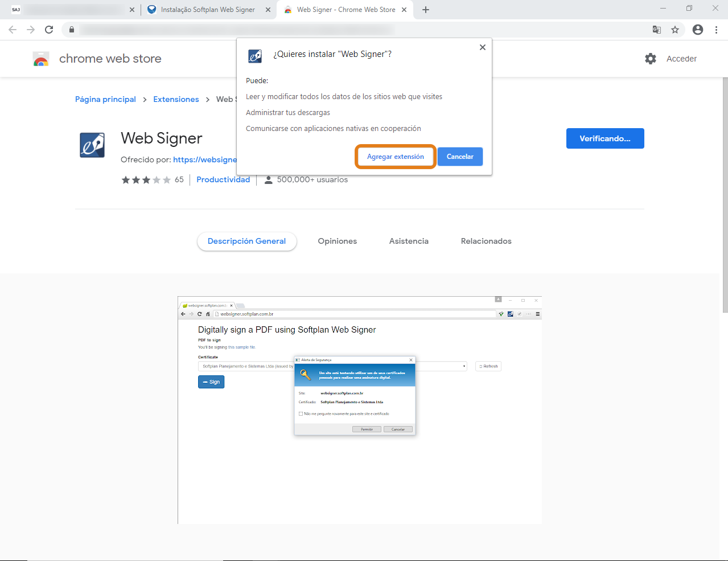728x561 pixels.
Task: Click Cancelar in the install dialog
Action: (x=460, y=157)
